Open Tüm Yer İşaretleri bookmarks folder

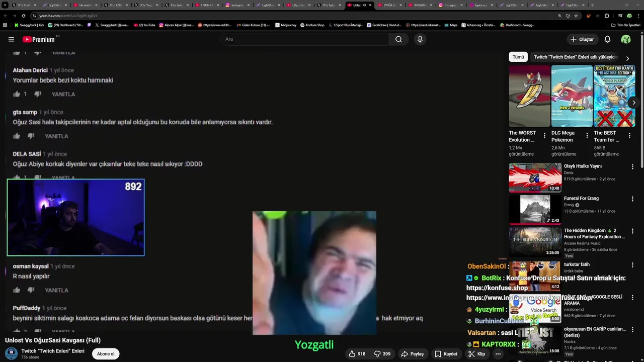click(625, 25)
